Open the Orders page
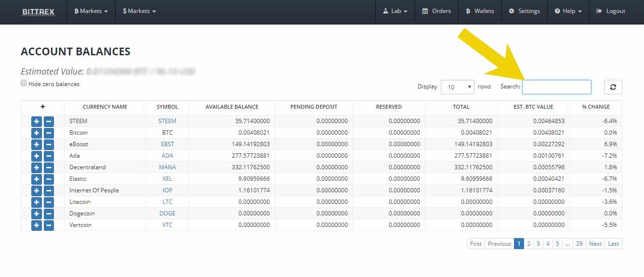The height and width of the screenshot is (277, 644). 436,11
